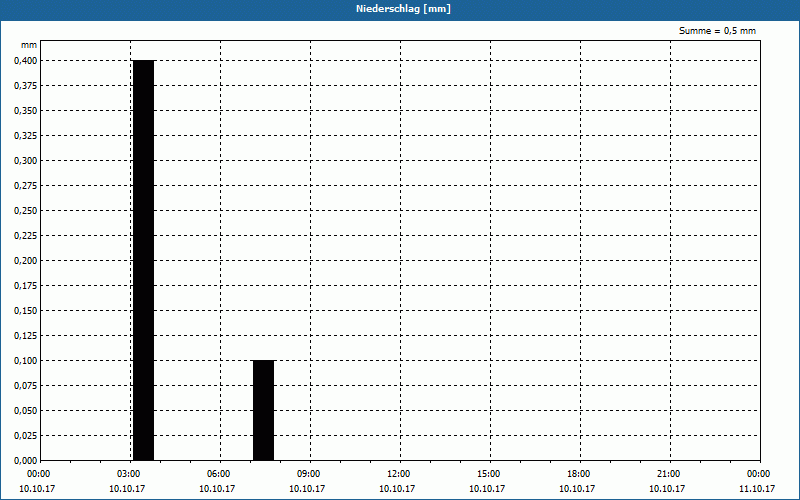This screenshot has height=500, width=800.
Task: Click the 0,200 y-axis value
Action: click(x=26, y=261)
